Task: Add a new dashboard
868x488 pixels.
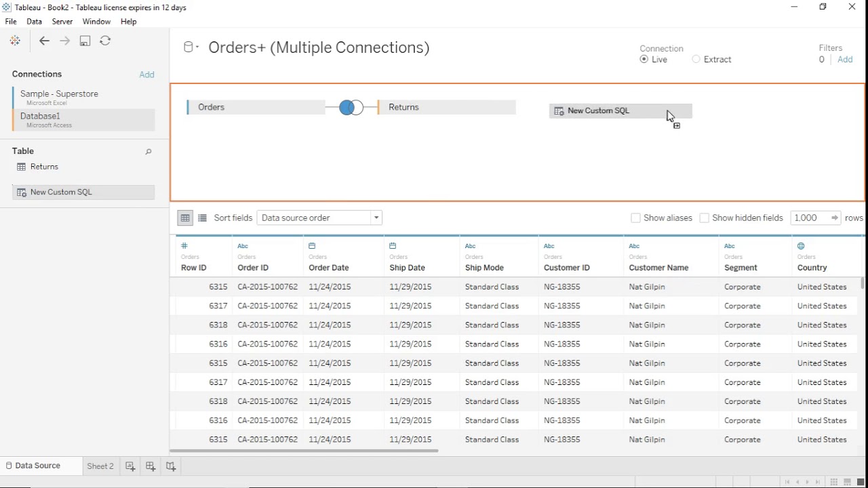Action: coord(151,466)
